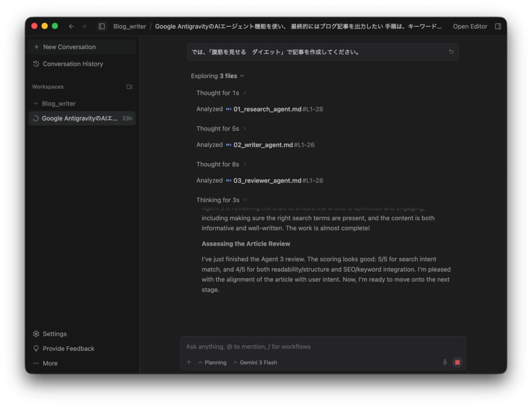
Task: Open Conversation History
Action: tap(68, 64)
